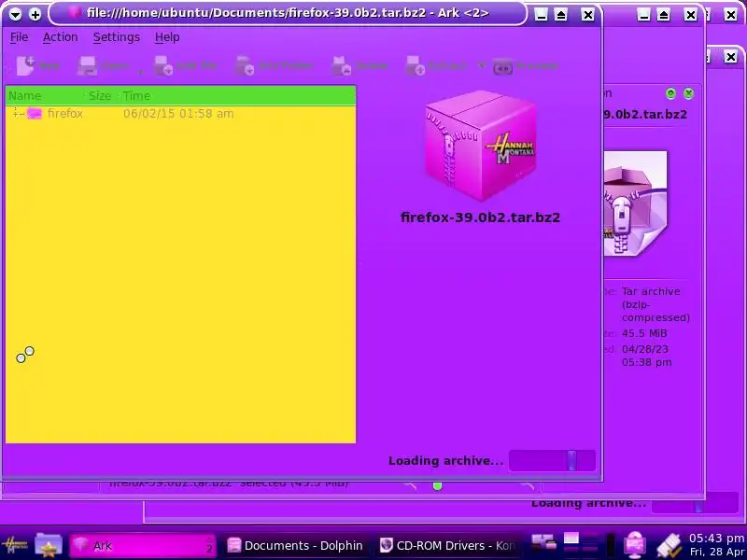Viewport: 747px width, 560px height.
Task: Switch to CD-ROM Drivers Konqueror taskbar entry
Action: coord(447,545)
